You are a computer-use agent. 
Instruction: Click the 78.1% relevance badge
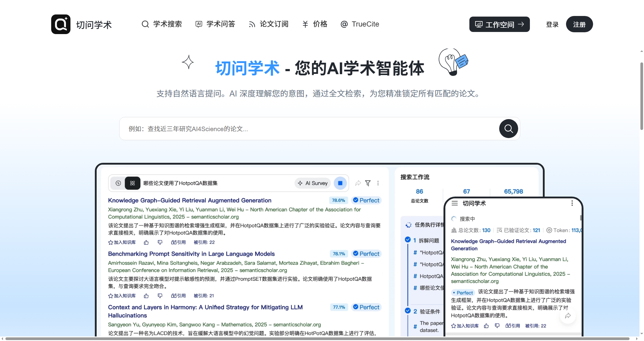click(339, 254)
